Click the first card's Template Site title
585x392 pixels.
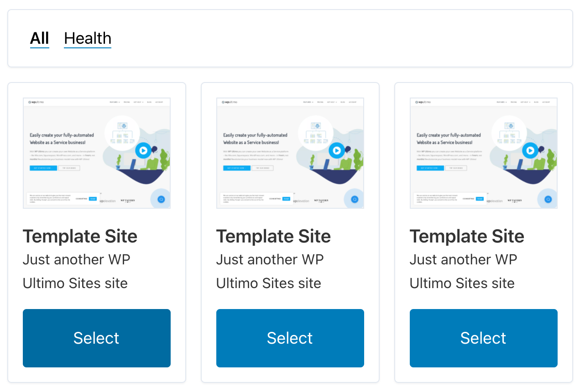point(80,236)
